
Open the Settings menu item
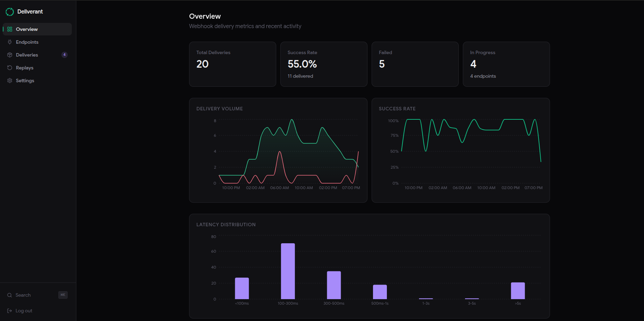click(x=25, y=81)
